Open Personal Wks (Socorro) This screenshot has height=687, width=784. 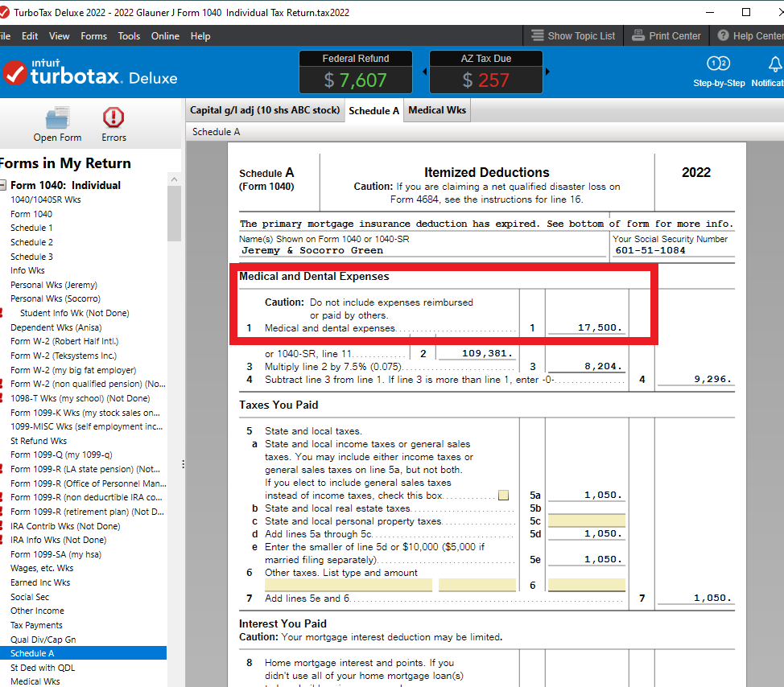coord(56,298)
